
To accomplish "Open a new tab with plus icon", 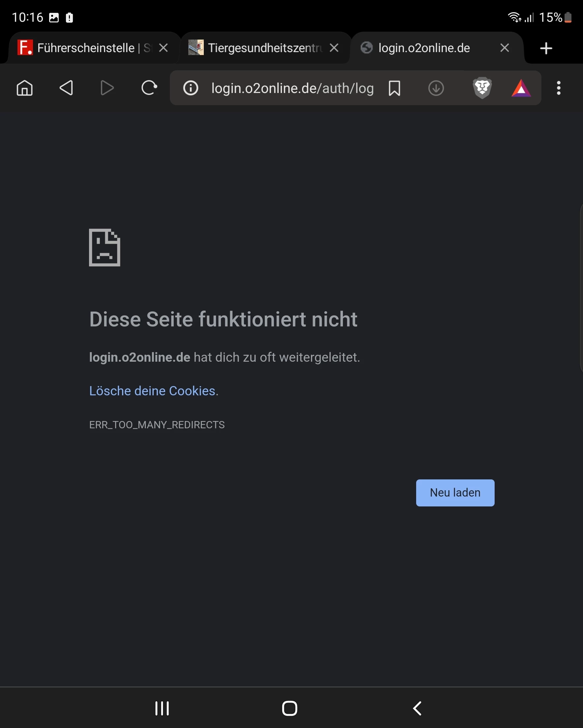I will click(546, 48).
